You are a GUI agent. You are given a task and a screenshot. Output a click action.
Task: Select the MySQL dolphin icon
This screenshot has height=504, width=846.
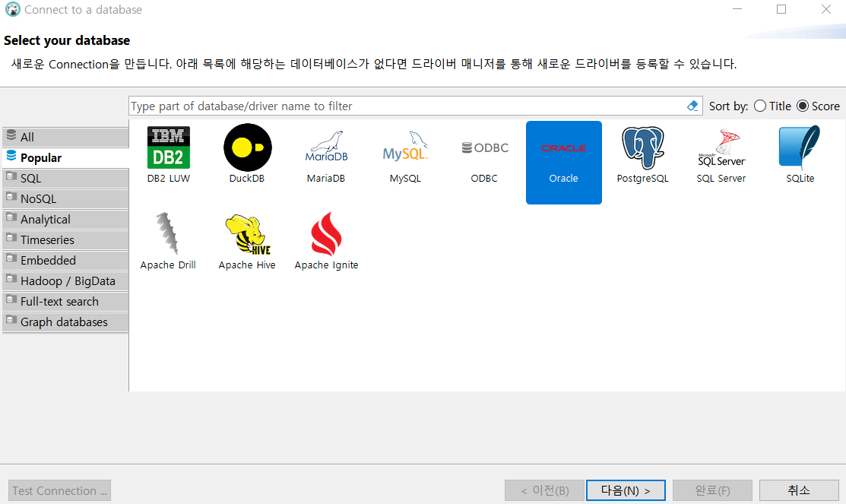(405, 147)
